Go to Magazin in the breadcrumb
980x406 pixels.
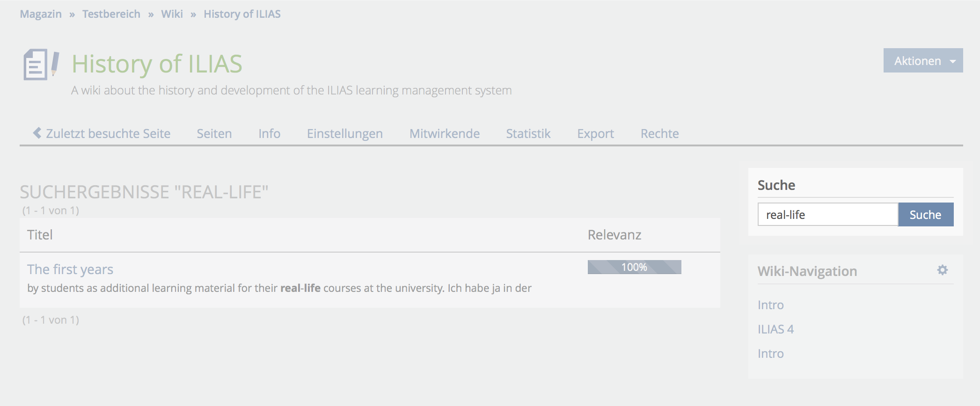[x=41, y=14]
